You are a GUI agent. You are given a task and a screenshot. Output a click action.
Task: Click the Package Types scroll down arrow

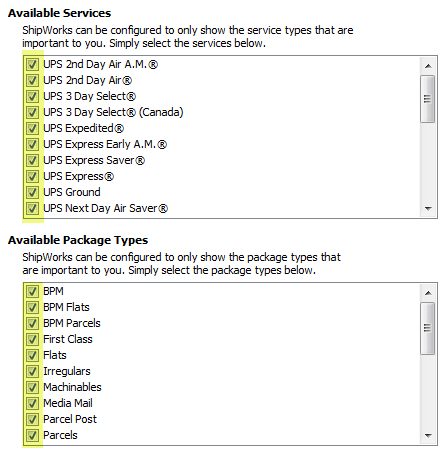click(428, 435)
